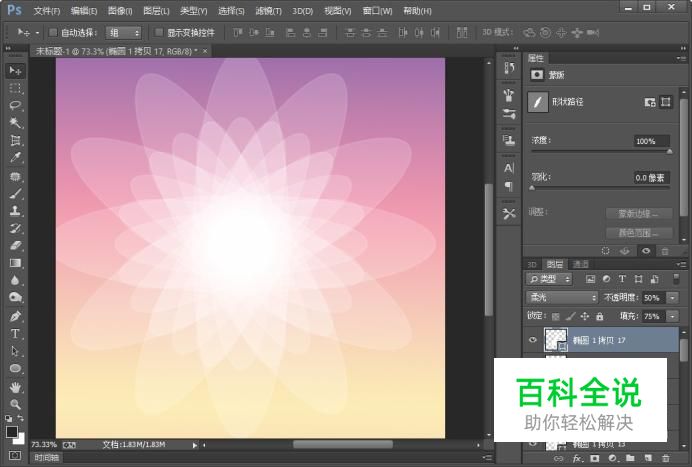Open the 填充 slider arrow

click(x=673, y=316)
